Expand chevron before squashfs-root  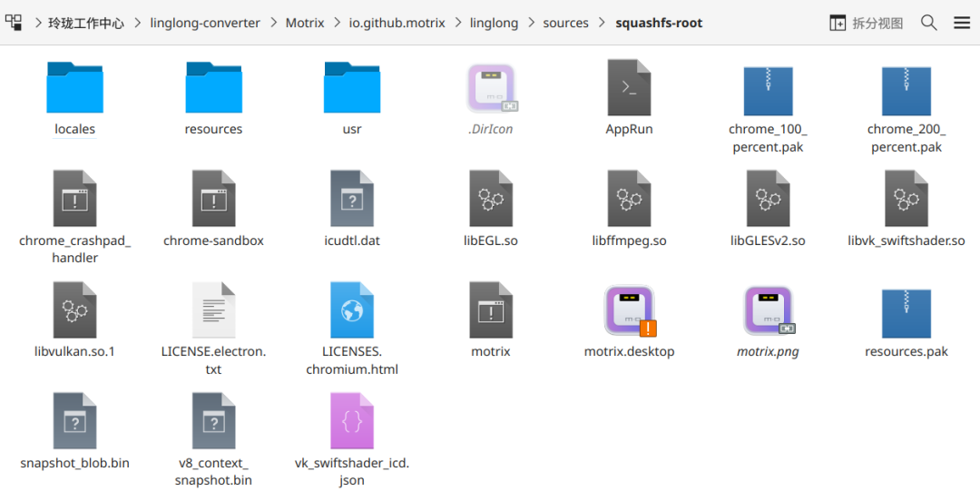[602, 23]
